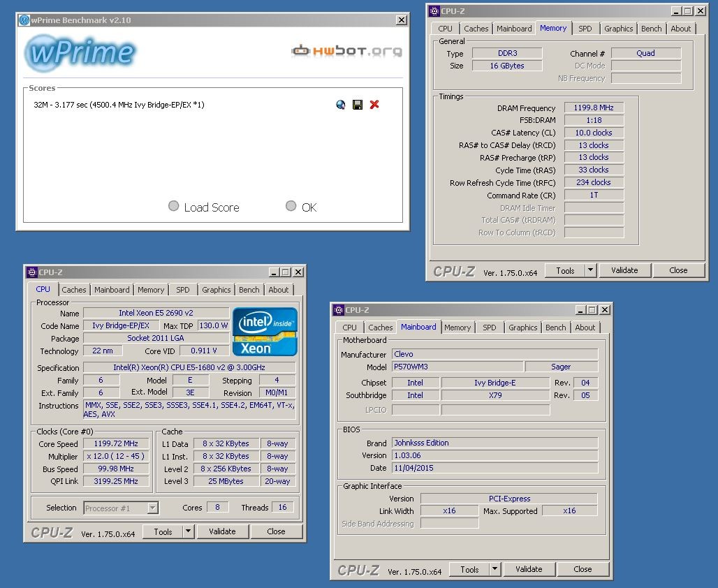Image resolution: width=718 pixels, height=588 pixels.
Task: Switch to Bench tab in the CPU window
Action: point(249,290)
